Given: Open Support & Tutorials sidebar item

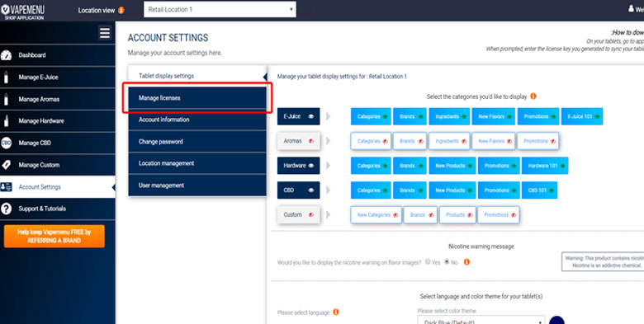Looking at the screenshot, I should (x=58, y=209).
